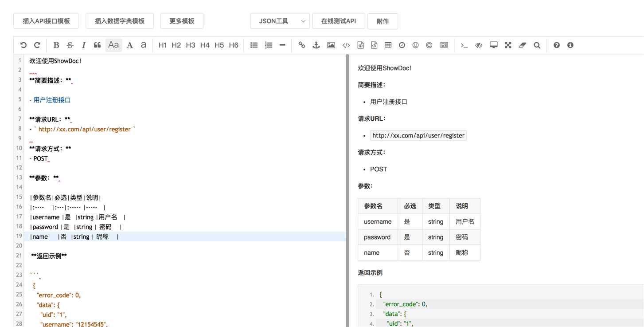
Task: Click preview heading 返回示例
Action: pos(370,272)
